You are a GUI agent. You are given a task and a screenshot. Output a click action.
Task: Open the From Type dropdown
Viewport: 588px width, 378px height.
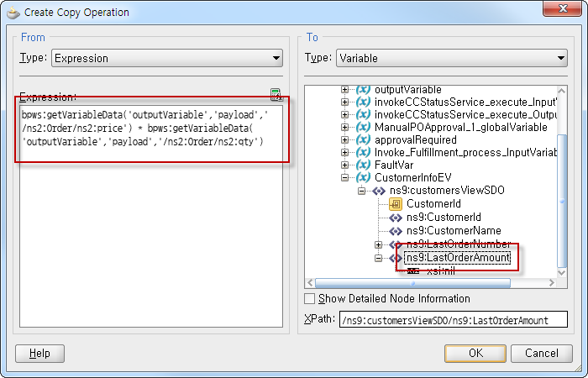click(x=167, y=58)
